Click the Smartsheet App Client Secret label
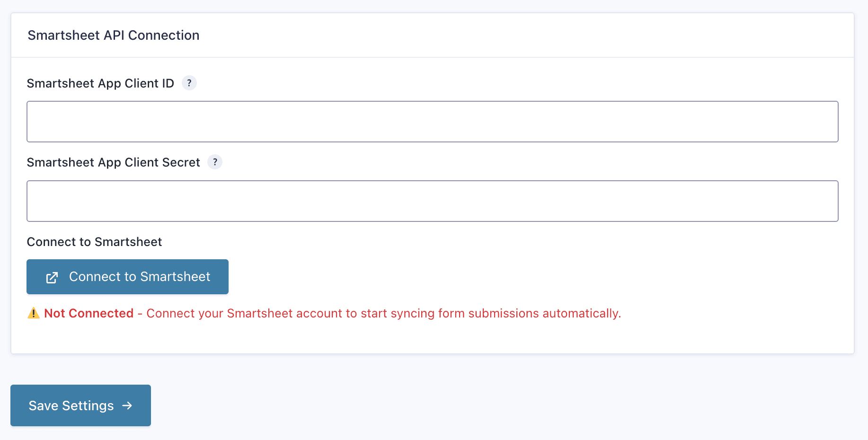The height and width of the screenshot is (440, 868). click(x=113, y=162)
